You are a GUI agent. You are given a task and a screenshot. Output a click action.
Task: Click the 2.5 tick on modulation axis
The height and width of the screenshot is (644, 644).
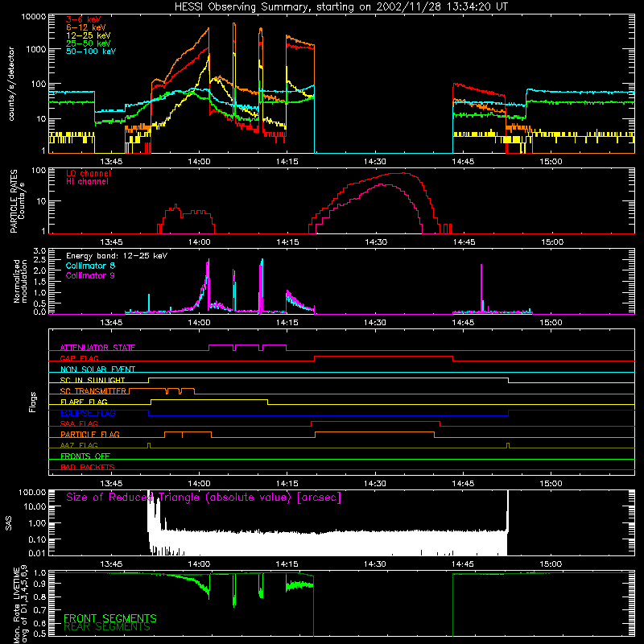coord(39,260)
